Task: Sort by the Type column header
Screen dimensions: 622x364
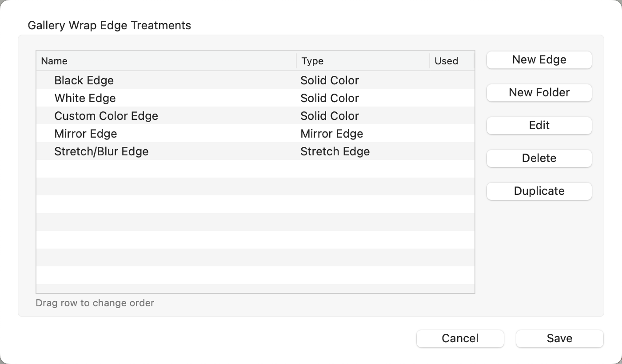Action: click(x=312, y=61)
